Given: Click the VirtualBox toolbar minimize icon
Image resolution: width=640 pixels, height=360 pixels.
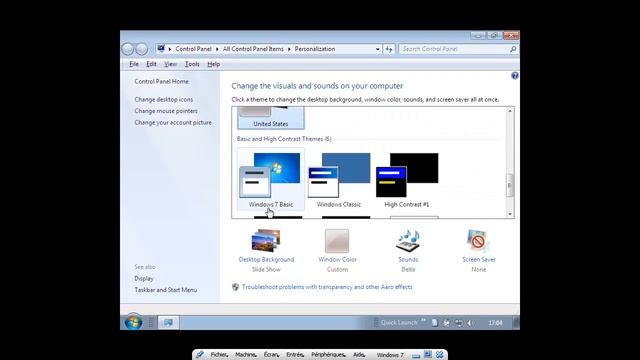Looking at the screenshot, I should click(416, 355).
